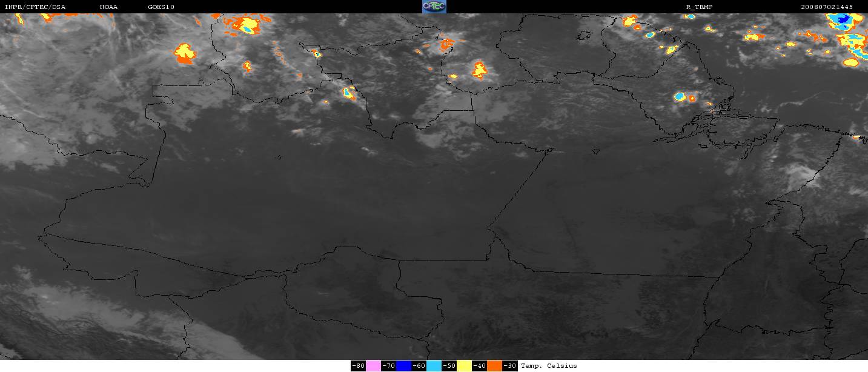
Task: Click the yellow legend color swatch
Action: coord(465,366)
